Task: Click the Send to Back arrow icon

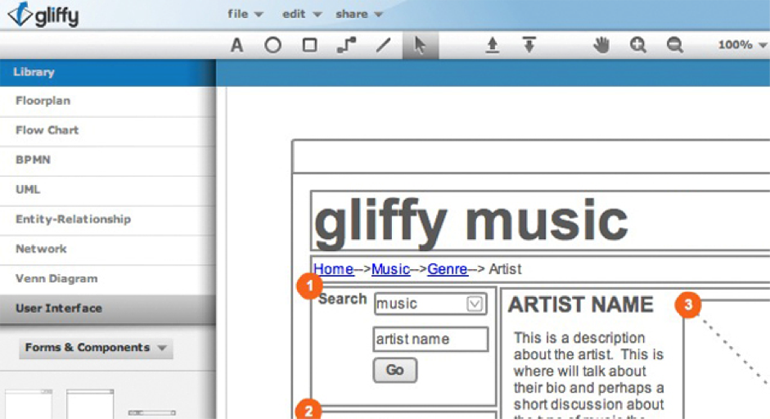Action: (529, 45)
